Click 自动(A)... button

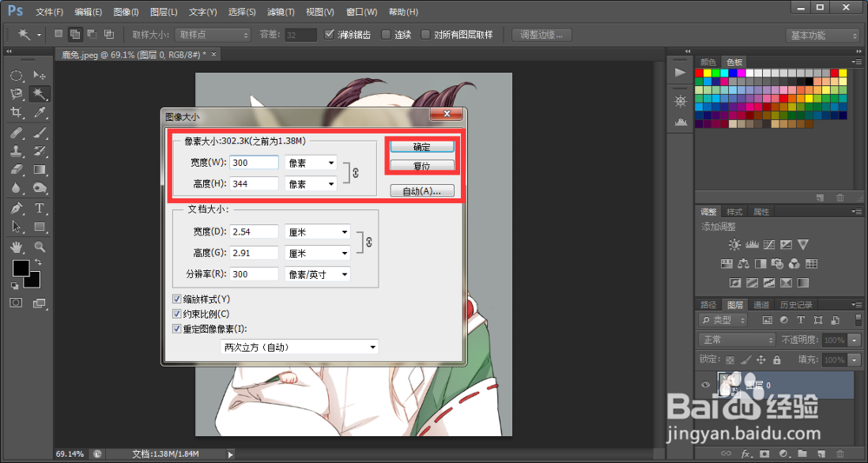[423, 190]
